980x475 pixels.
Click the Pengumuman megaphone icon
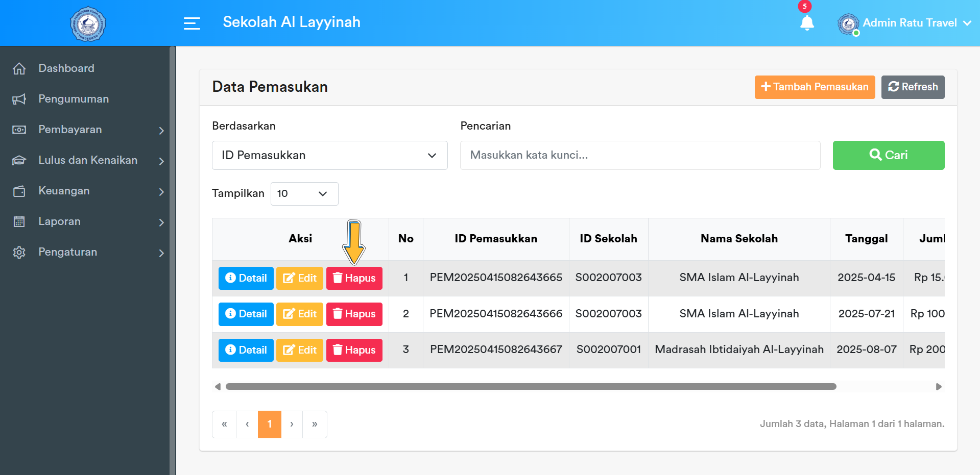pyautogui.click(x=19, y=99)
